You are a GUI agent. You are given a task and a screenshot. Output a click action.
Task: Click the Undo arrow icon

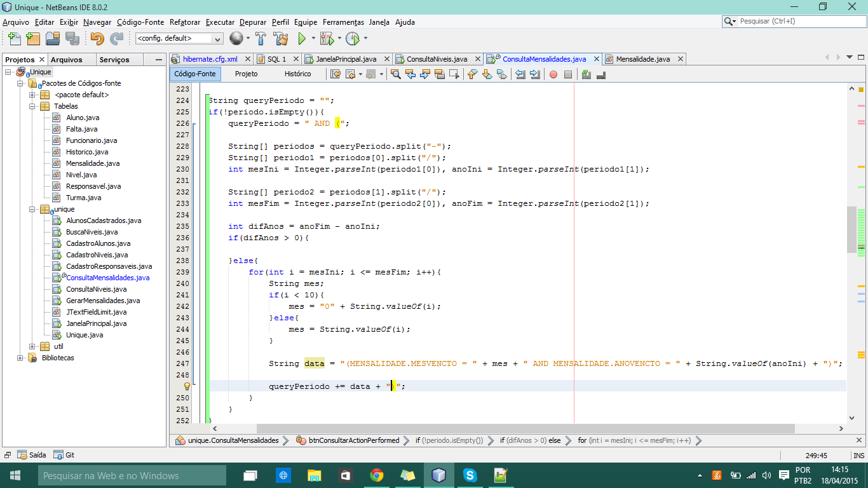click(x=97, y=39)
